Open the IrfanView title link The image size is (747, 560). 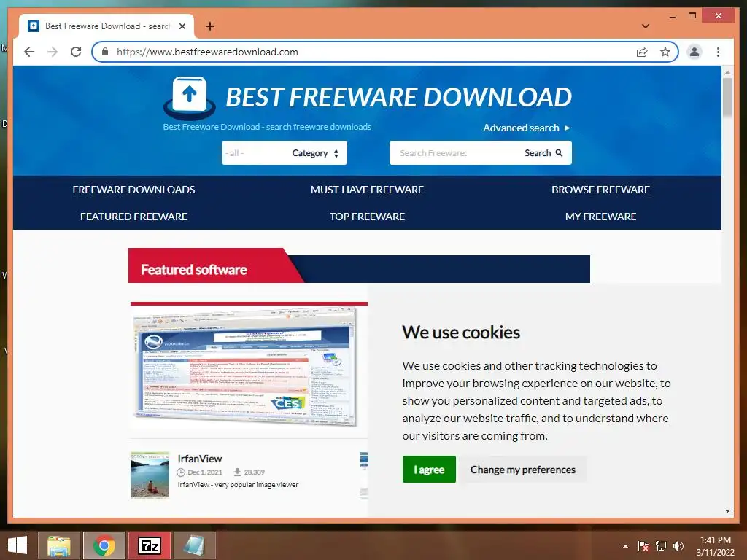coord(200,459)
